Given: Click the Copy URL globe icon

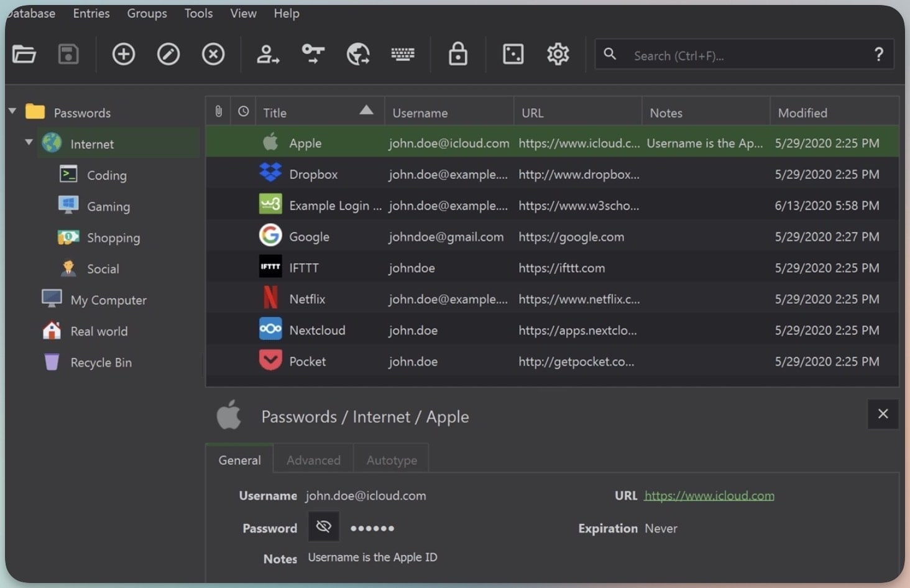Looking at the screenshot, I should [358, 55].
